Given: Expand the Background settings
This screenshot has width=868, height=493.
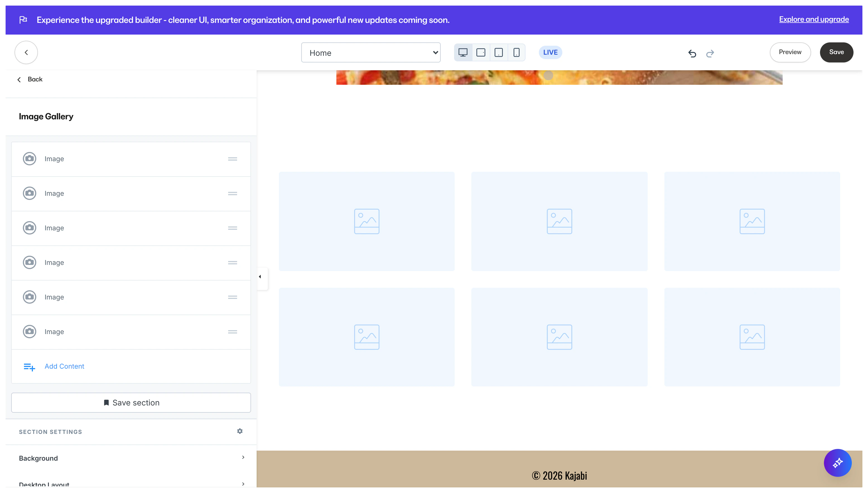Looking at the screenshot, I should [131, 458].
